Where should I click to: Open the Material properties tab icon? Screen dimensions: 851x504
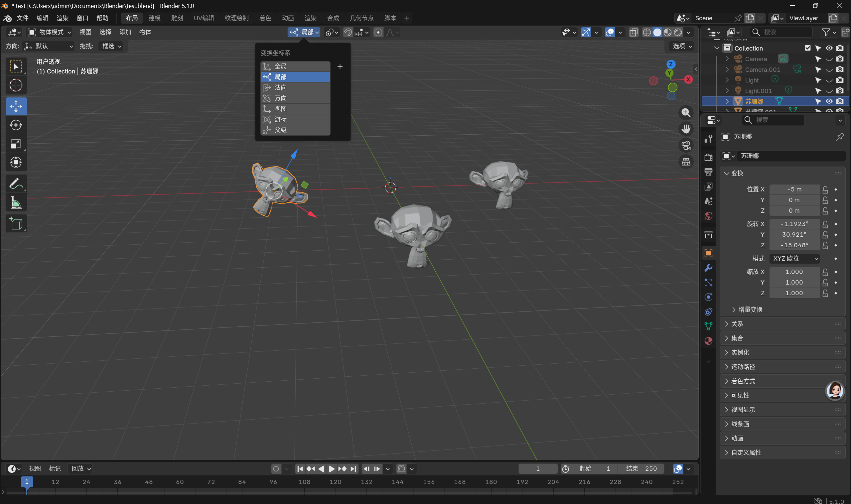point(708,341)
